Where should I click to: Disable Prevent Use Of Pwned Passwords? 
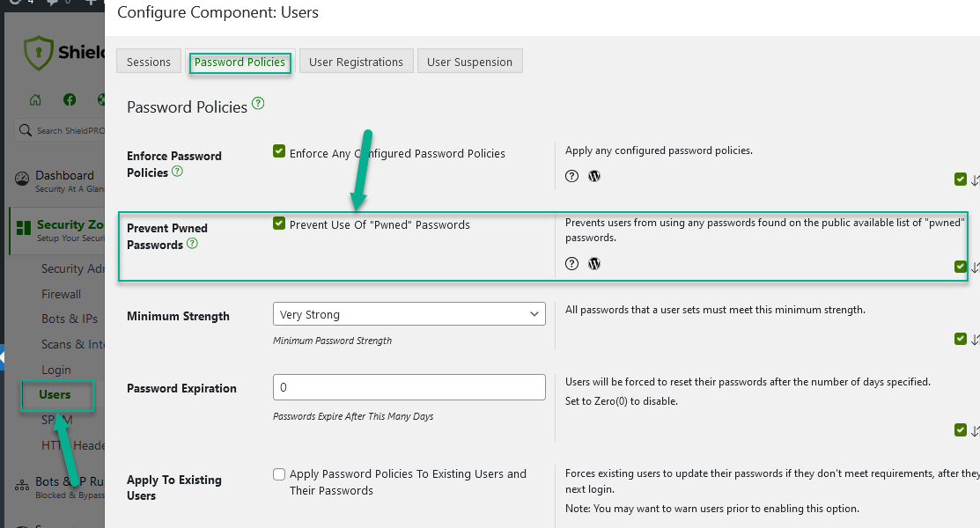[x=279, y=223]
